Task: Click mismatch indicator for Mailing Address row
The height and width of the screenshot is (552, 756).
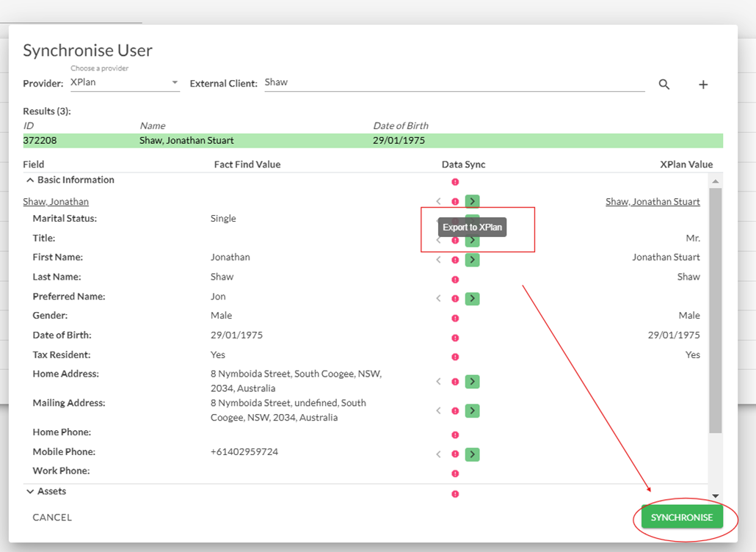Action: (455, 411)
